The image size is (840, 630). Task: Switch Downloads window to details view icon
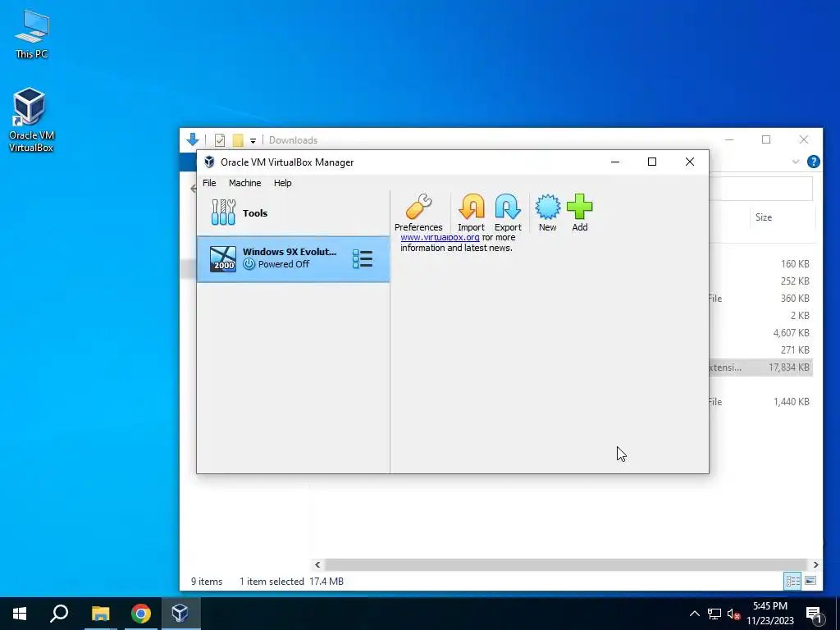tap(793, 581)
